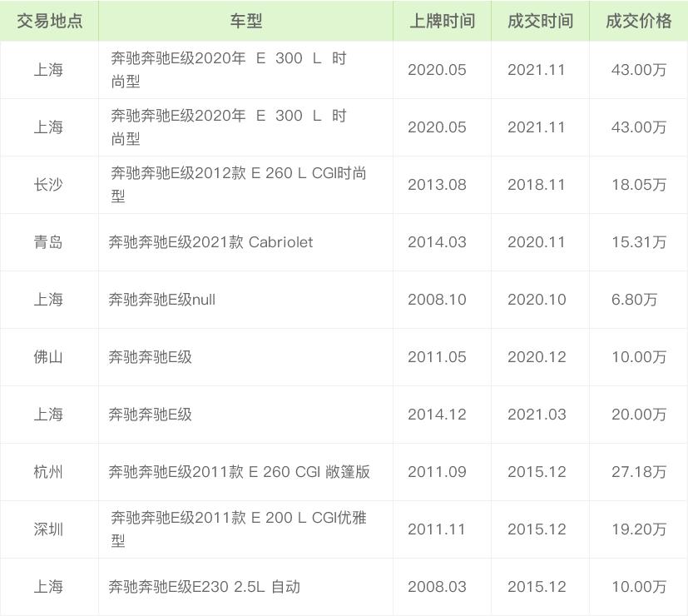
Task: Click the 杭州 location cell
Action: pos(48,472)
